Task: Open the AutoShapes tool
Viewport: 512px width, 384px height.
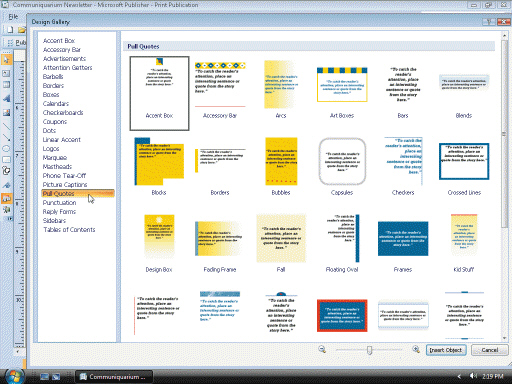Action: click(x=6, y=171)
